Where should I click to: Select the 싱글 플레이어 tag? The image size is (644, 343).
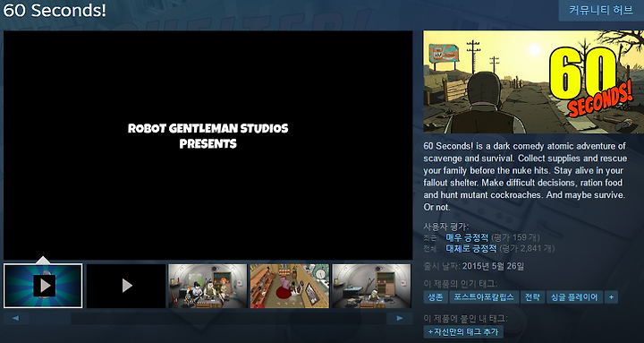click(x=574, y=297)
